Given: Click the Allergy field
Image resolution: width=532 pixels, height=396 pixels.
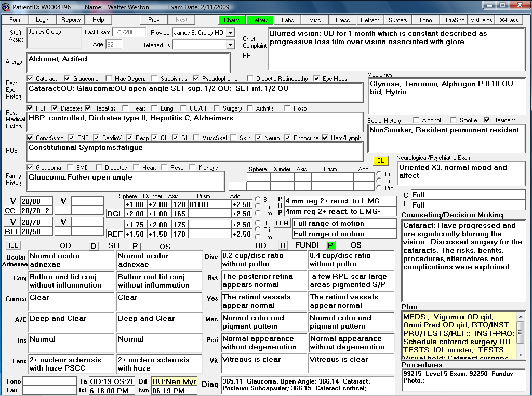Looking at the screenshot, I should coord(129,63).
